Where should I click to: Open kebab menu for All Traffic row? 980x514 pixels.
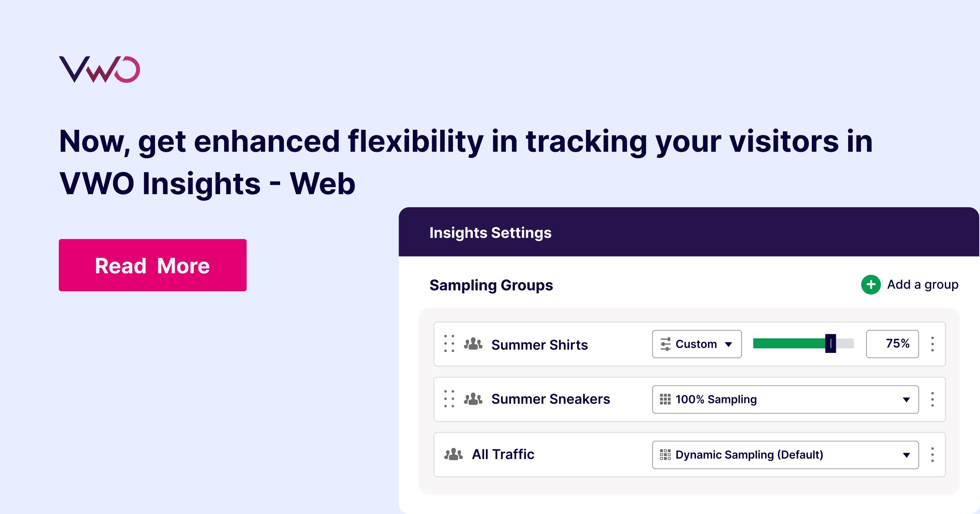932,454
